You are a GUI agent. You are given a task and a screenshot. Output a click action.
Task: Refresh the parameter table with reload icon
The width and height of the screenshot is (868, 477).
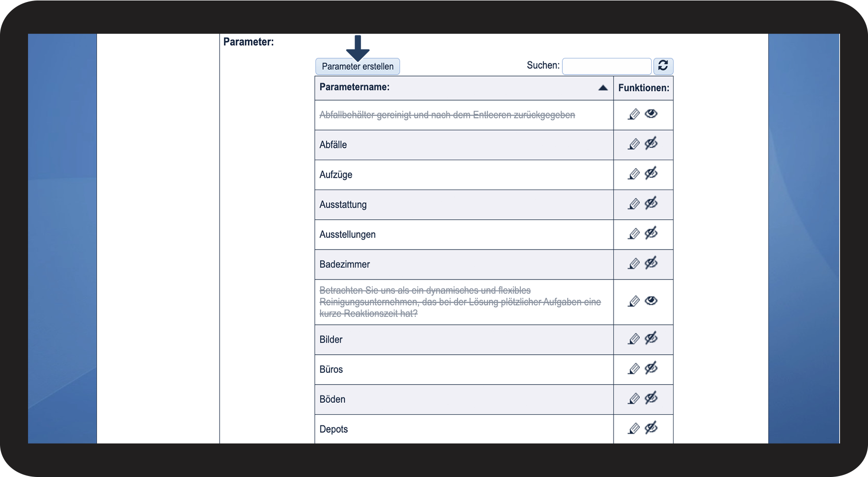[663, 66]
